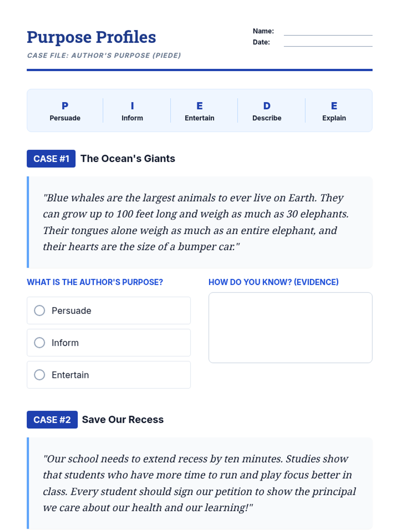The image size is (399, 532).
Task: Click the I Inform legend item
Action: (132, 111)
